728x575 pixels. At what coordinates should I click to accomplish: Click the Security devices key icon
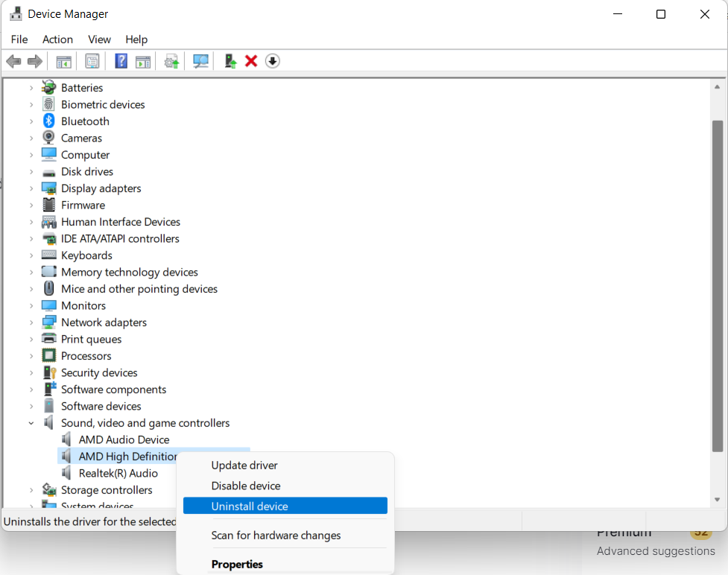pyautogui.click(x=49, y=372)
